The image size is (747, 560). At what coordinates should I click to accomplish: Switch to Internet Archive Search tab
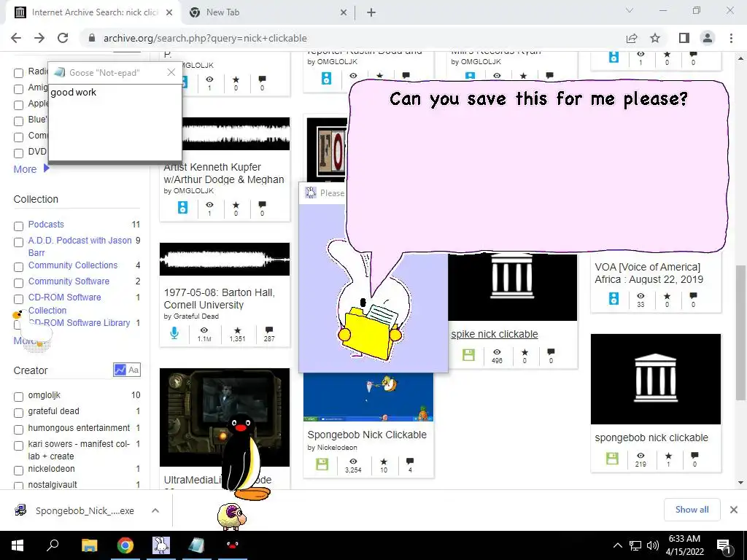click(94, 12)
